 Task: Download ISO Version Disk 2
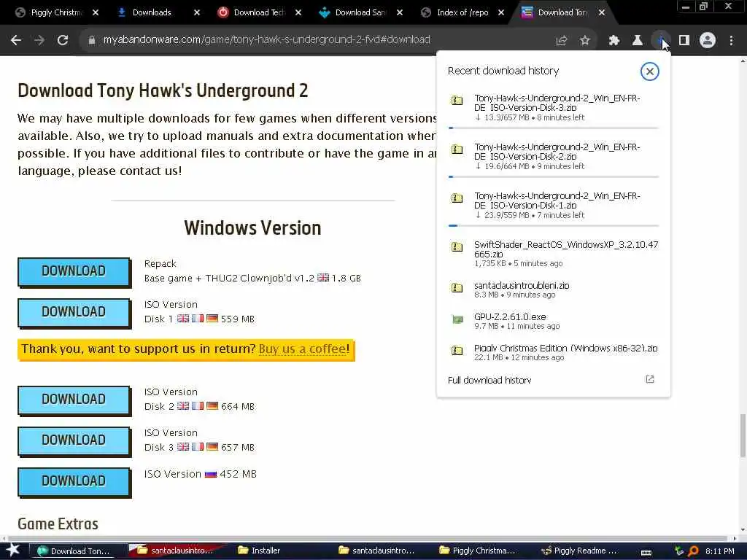[x=74, y=400]
